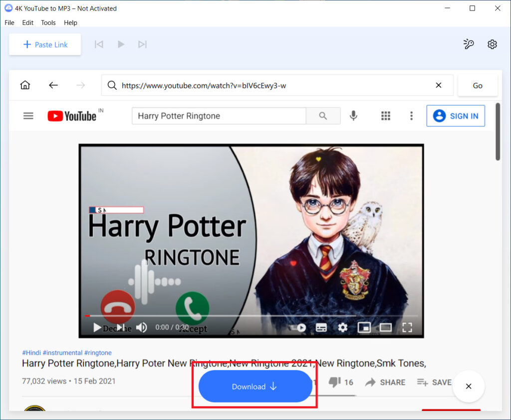Open the YouTube hamburger menu
The image size is (511, 420).
pyautogui.click(x=28, y=116)
